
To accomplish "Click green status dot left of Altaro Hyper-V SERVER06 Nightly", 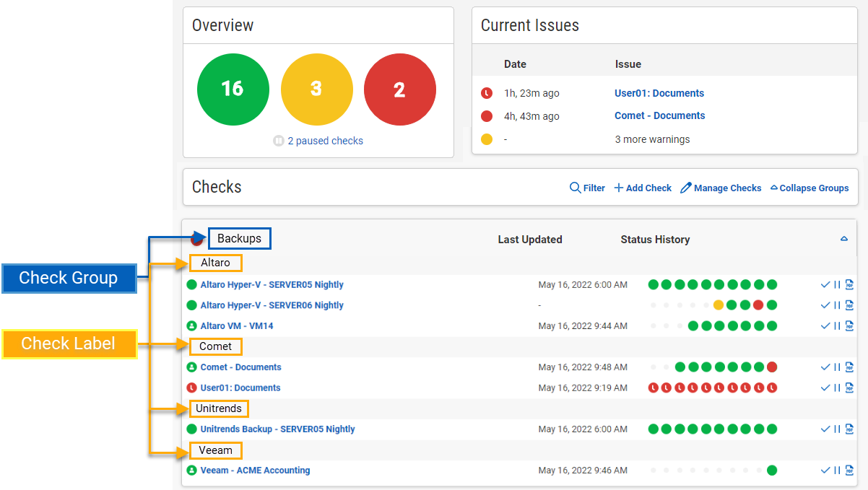I will click(x=192, y=305).
